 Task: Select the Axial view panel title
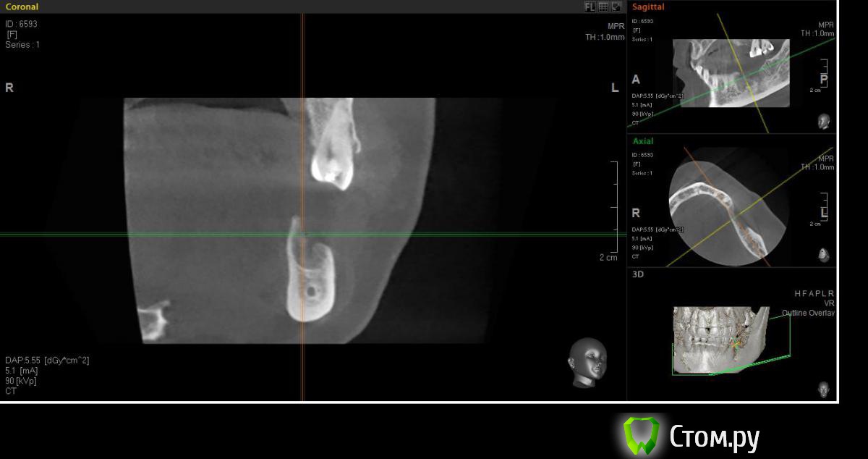point(642,141)
